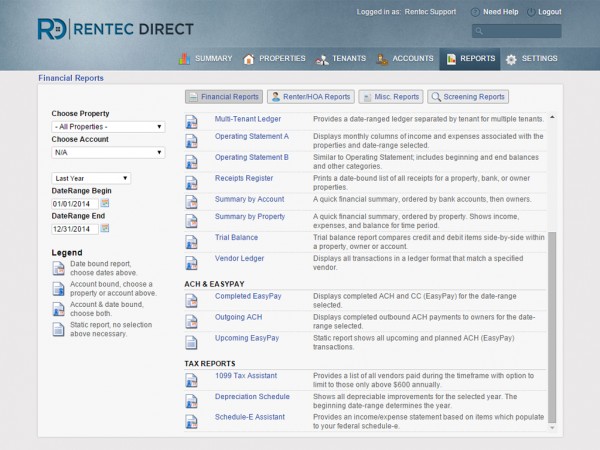Click the Tenants people icon
The width and height of the screenshot is (600, 450).
pos(322,60)
